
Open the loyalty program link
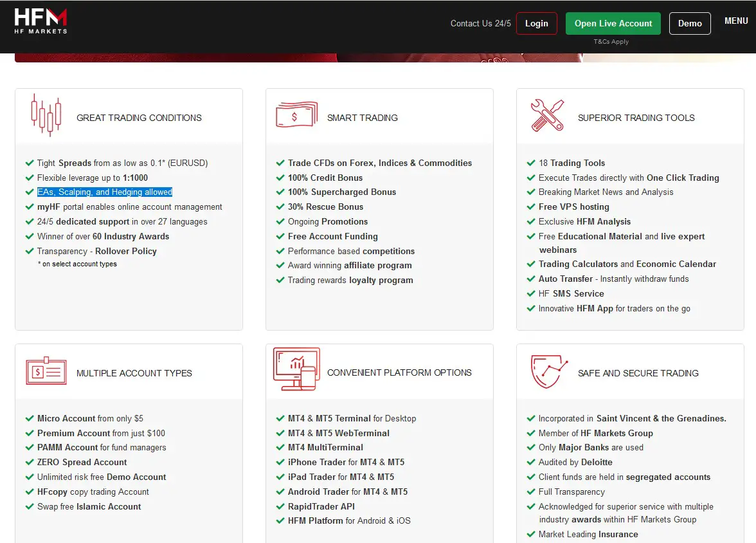tap(381, 280)
